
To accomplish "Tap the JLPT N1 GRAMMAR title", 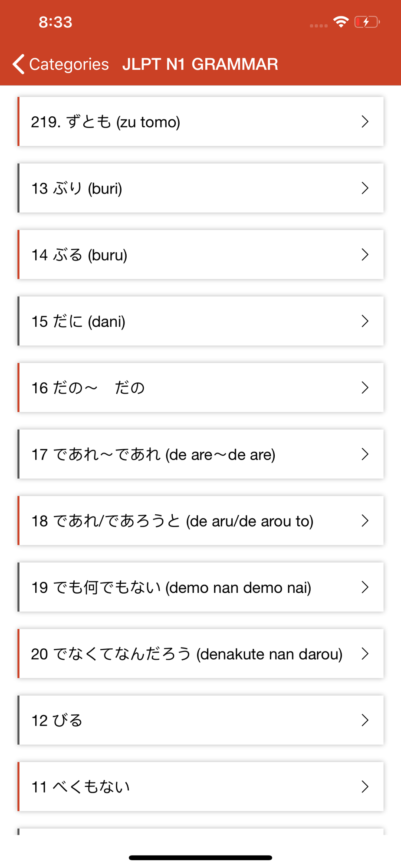I will [200, 64].
